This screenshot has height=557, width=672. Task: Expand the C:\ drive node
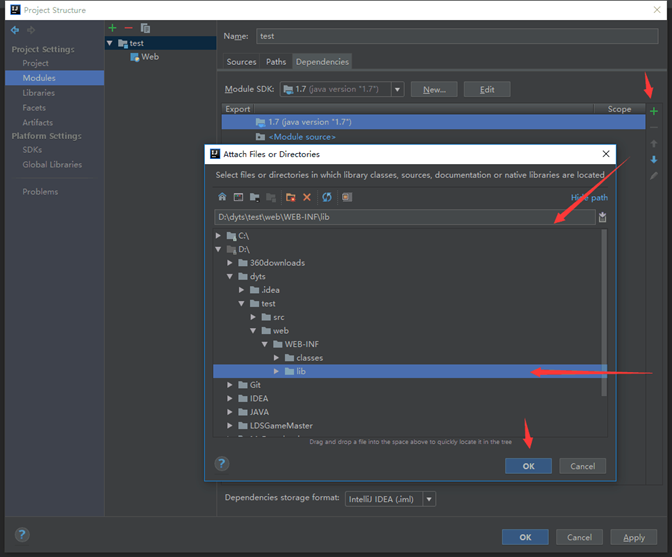[x=218, y=236]
